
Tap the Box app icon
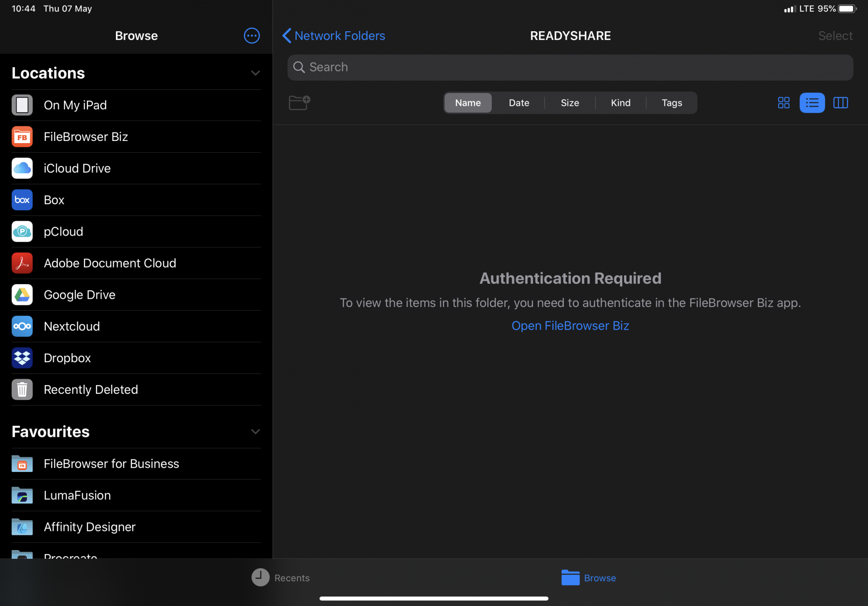tap(22, 200)
